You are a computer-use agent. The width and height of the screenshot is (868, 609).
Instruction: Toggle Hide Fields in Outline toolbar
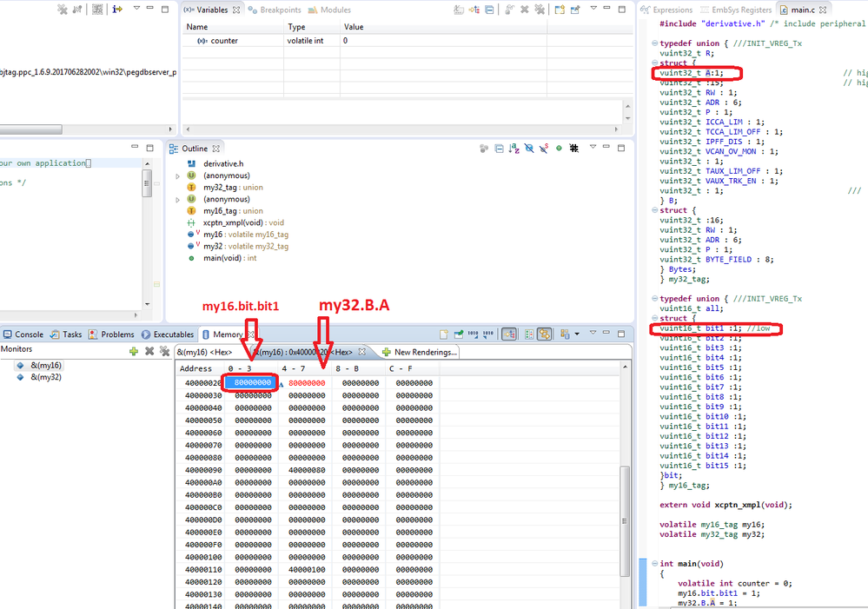529,149
